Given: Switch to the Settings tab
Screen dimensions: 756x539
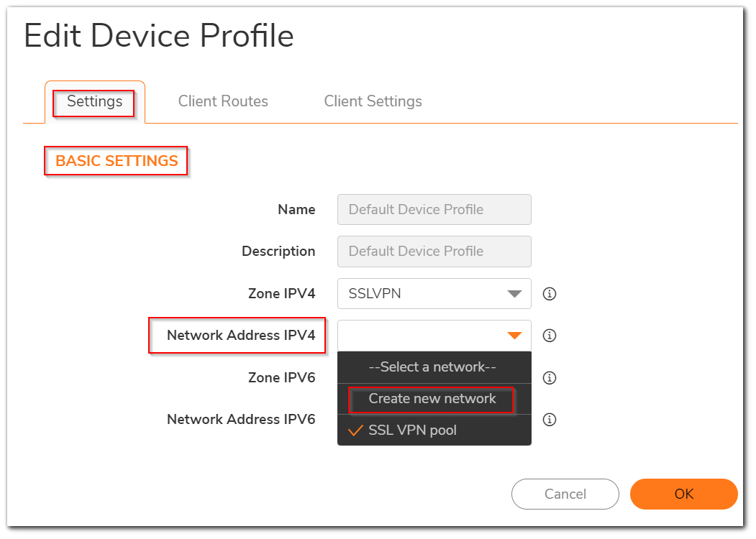Looking at the screenshot, I should pyautogui.click(x=94, y=102).
